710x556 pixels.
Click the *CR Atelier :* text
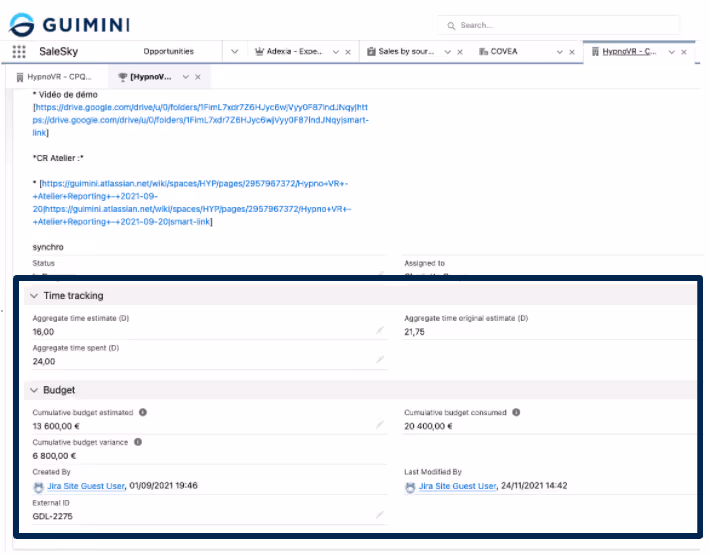coord(58,158)
